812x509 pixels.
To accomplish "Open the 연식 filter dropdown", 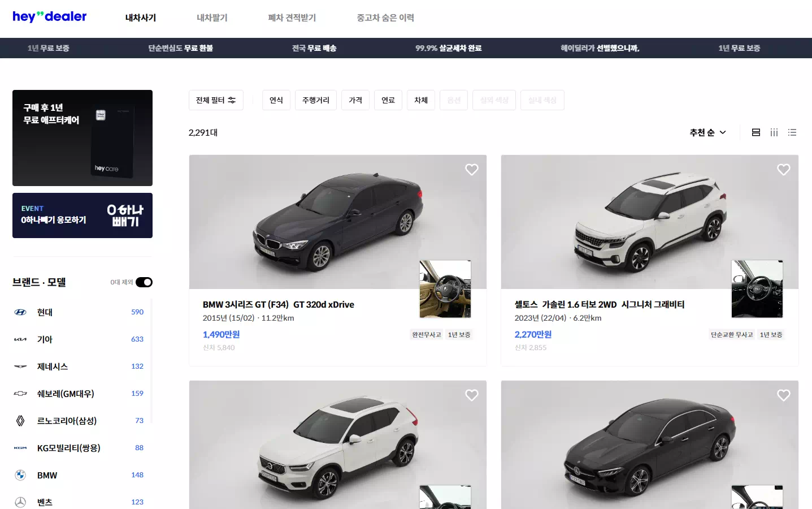I will point(276,100).
